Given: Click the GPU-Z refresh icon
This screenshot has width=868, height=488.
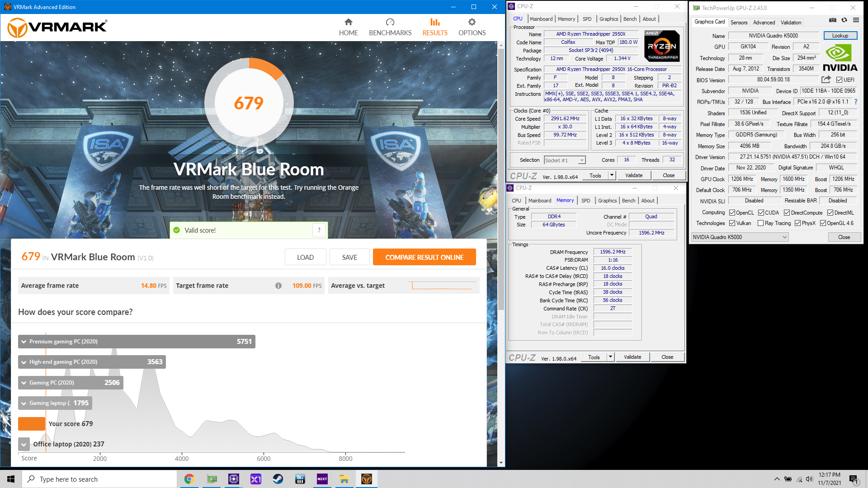Looking at the screenshot, I should tap(844, 20).
